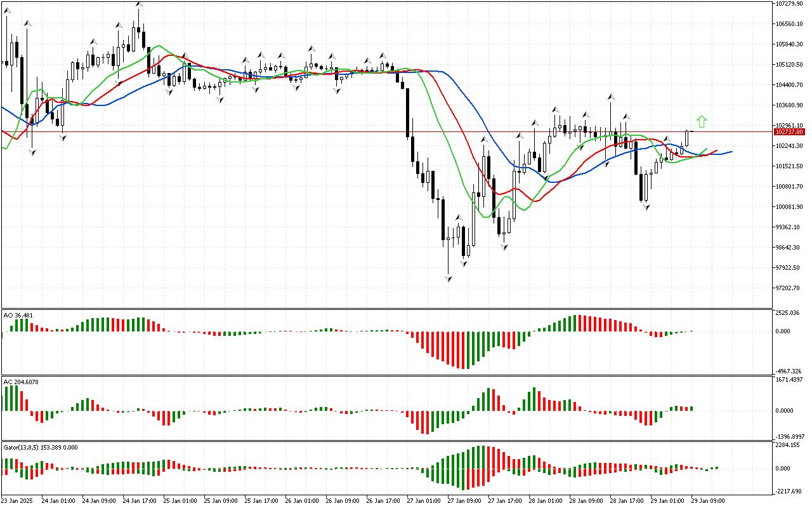Click the AC scale maximum 1671.4397

[789, 380]
